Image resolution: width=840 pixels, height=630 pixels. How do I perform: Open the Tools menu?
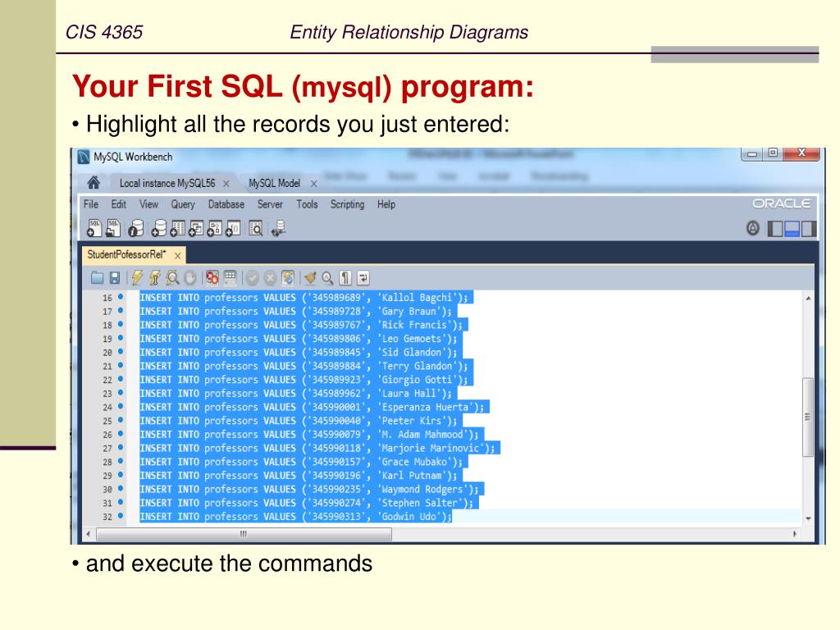pyautogui.click(x=307, y=204)
